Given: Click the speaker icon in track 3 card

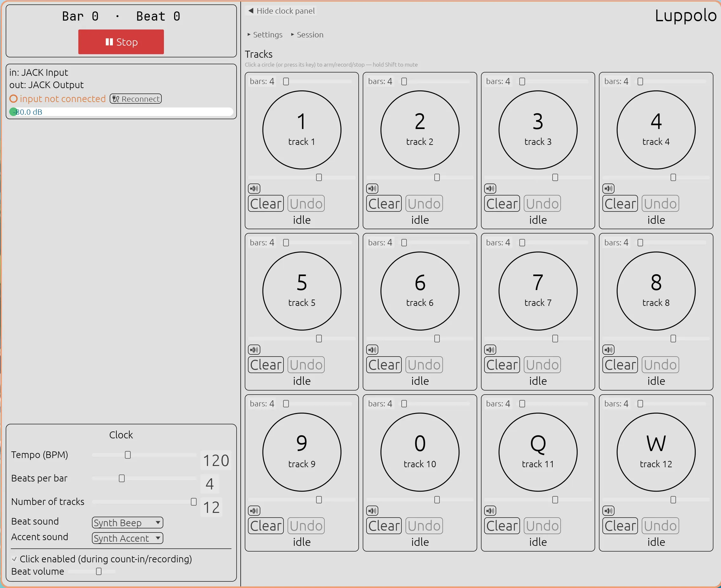Looking at the screenshot, I should (490, 188).
